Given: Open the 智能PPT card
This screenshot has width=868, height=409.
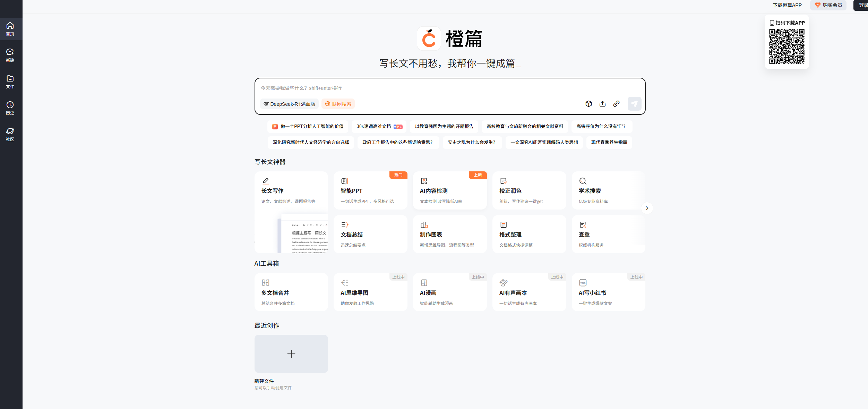Looking at the screenshot, I should point(370,190).
